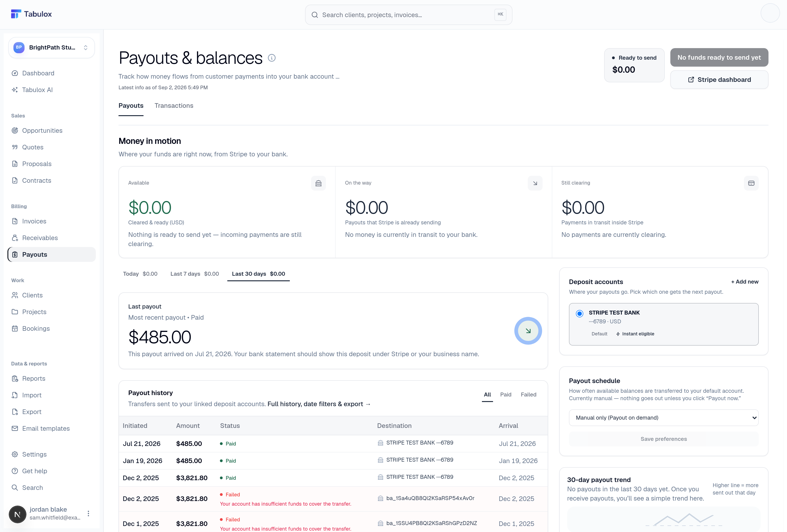Open the jordan blake user menu dots

(88, 513)
